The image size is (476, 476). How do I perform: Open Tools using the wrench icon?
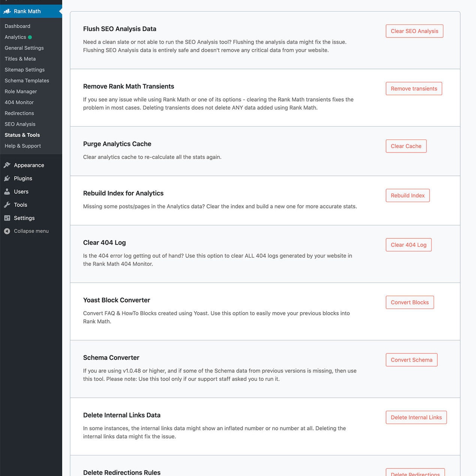7,205
